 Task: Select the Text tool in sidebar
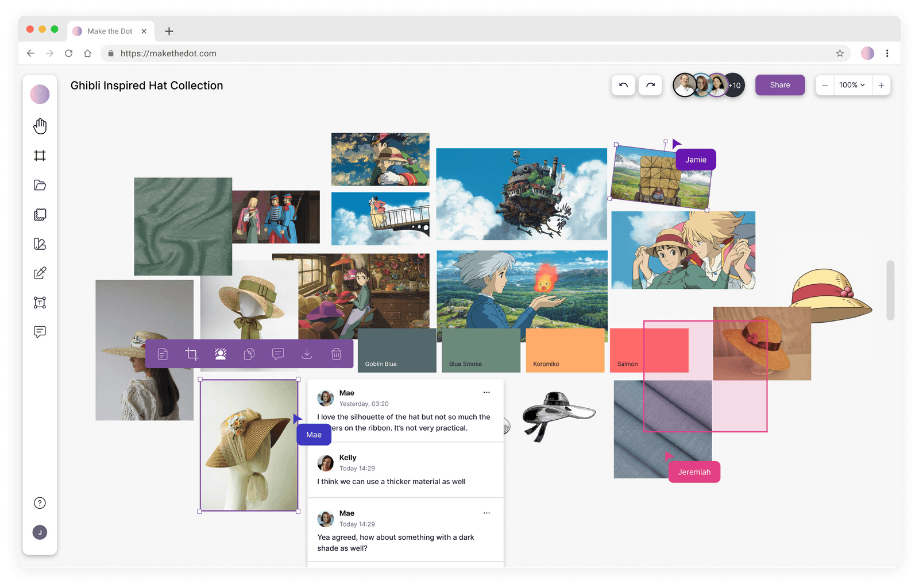click(x=40, y=303)
